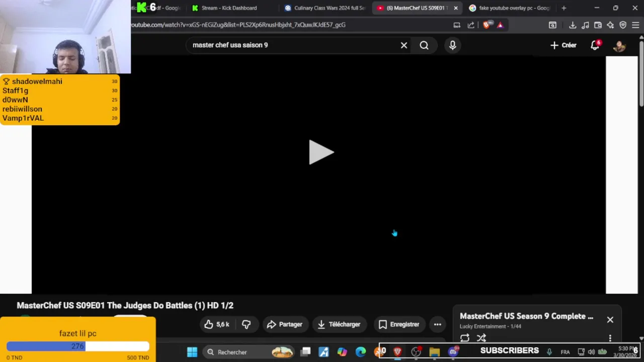Open OBS Studio on the taskbar
Screen dimensions: 644x362
(x=416, y=352)
